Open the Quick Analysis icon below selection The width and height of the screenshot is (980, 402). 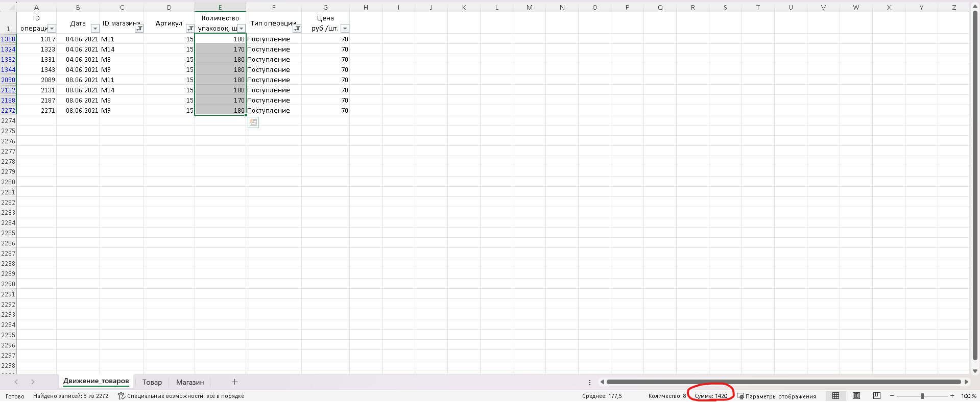[253, 122]
